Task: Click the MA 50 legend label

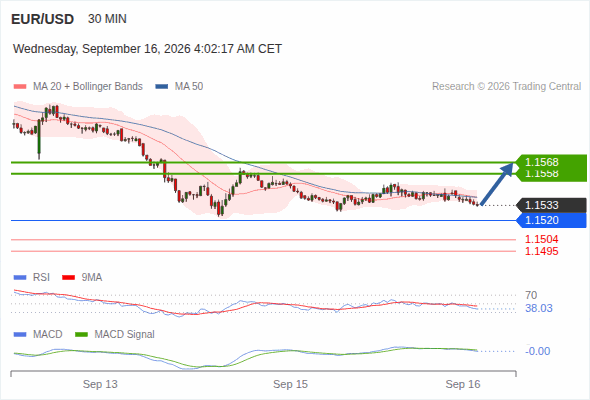Action: 189,87
